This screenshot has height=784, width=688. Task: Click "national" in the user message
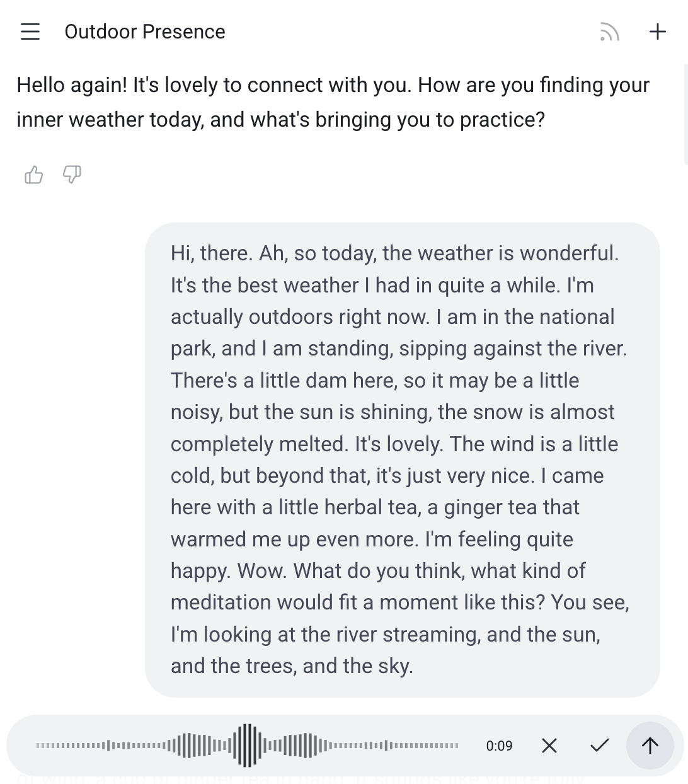coord(572,317)
